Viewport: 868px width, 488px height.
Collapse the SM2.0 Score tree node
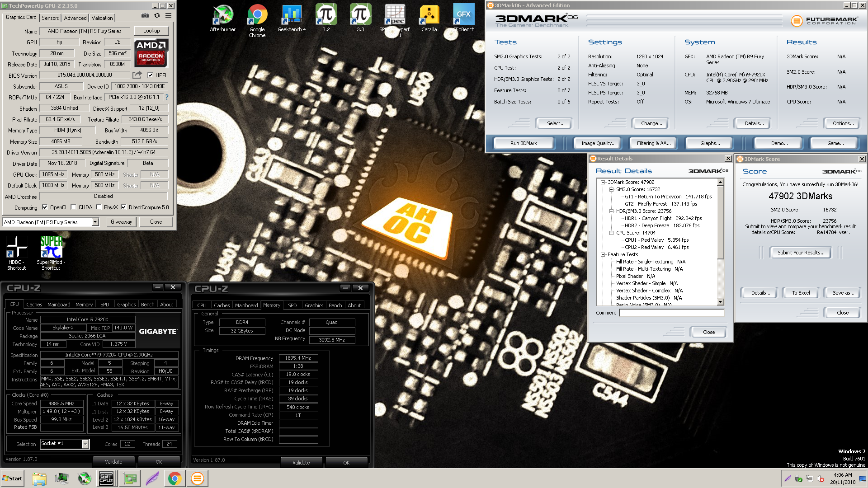(x=611, y=189)
